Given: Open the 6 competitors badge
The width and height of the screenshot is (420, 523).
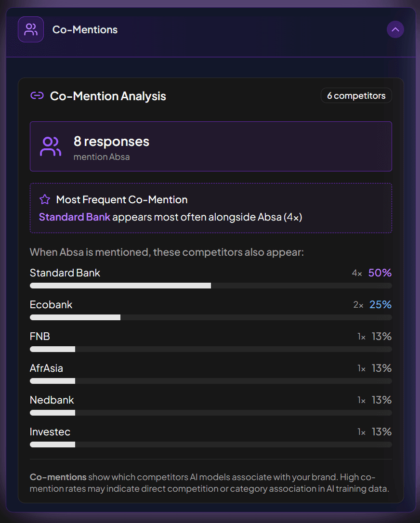Looking at the screenshot, I should coord(356,95).
